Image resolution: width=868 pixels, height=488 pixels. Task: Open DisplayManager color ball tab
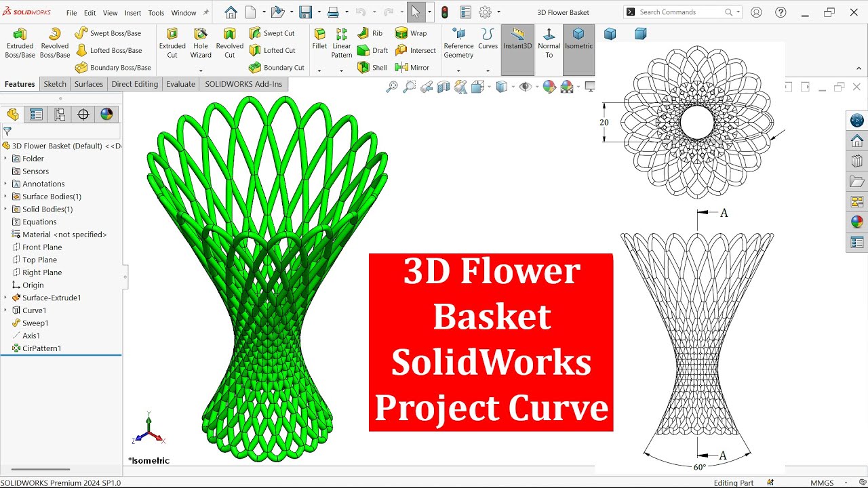(106, 114)
